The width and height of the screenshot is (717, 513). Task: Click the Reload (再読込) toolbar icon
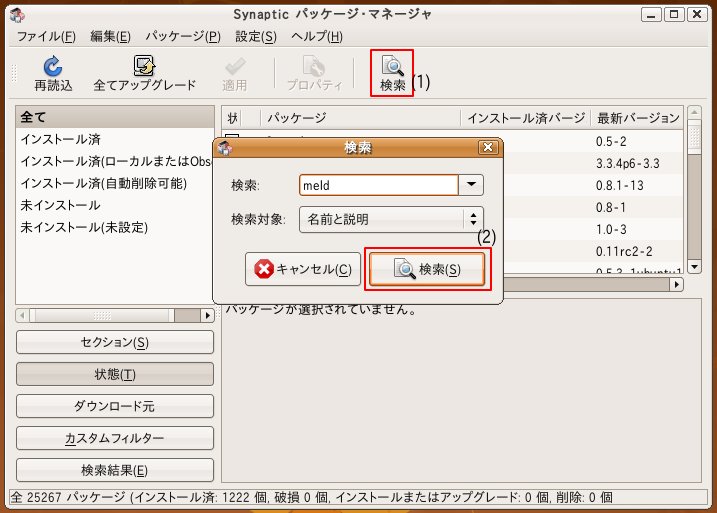pos(53,67)
